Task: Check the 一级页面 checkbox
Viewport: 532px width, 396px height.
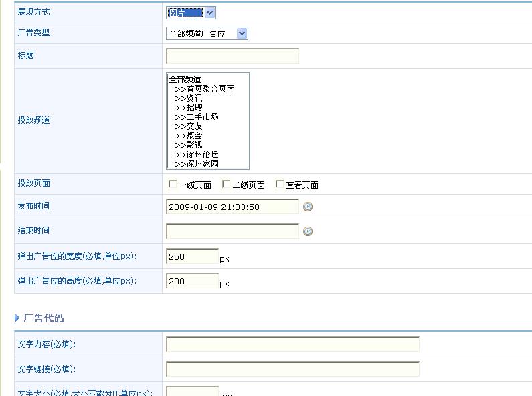Action: [x=173, y=184]
